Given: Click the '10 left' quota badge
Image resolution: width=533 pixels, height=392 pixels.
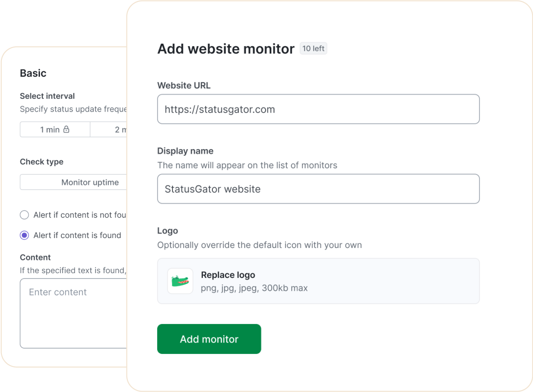Looking at the screenshot, I should 313,48.
